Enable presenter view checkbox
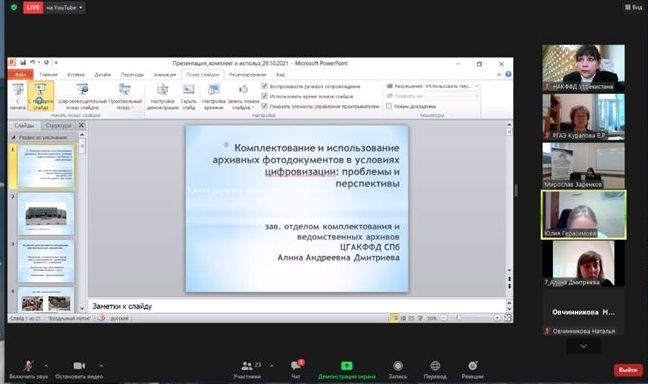 (x=388, y=106)
